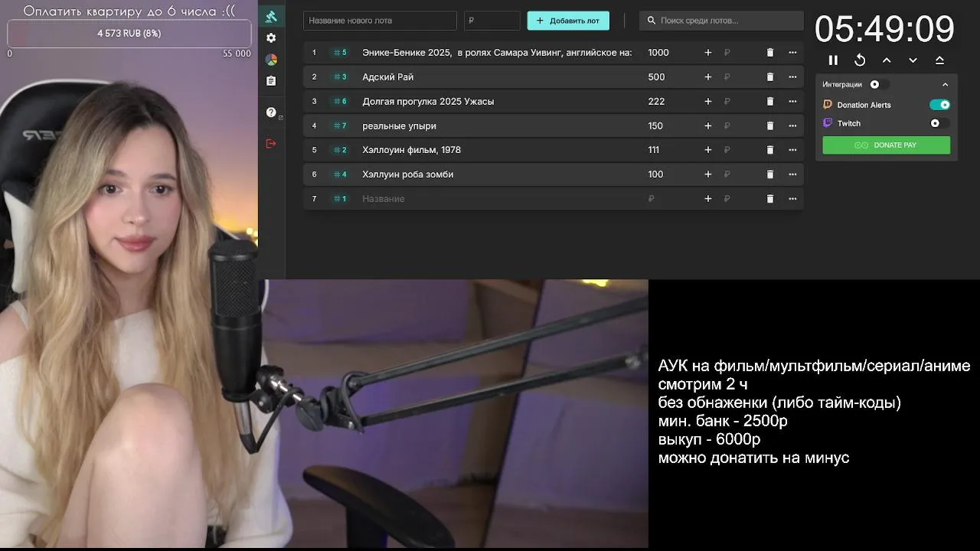Click the 222 amount value
This screenshot has height=551, width=980.
click(656, 101)
